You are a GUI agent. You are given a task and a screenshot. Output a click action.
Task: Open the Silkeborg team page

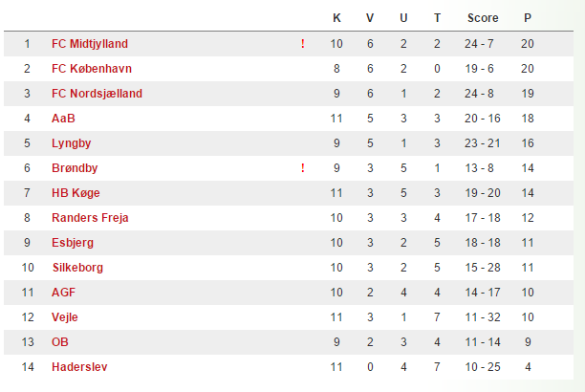[77, 268]
